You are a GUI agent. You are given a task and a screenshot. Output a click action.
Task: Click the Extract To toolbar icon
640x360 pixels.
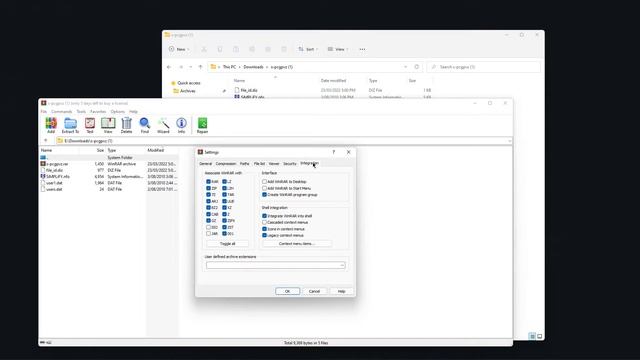click(x=70, y=125)
